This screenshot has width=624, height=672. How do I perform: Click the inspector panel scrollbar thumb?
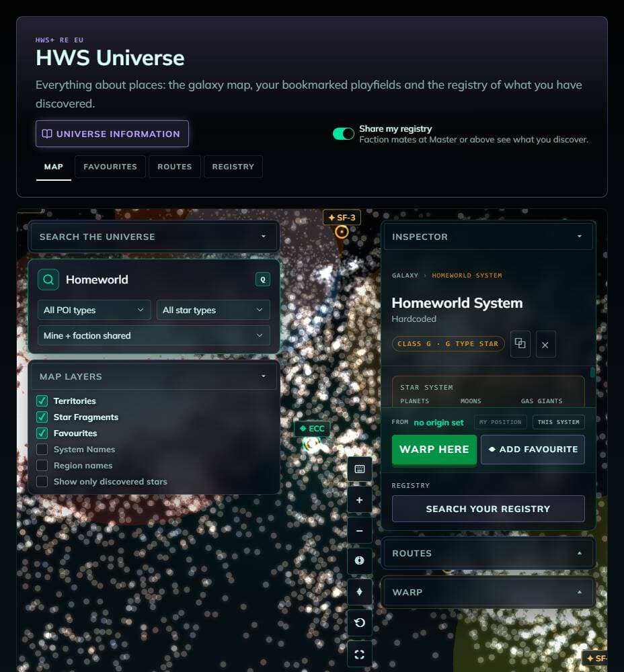coord(592,372)
